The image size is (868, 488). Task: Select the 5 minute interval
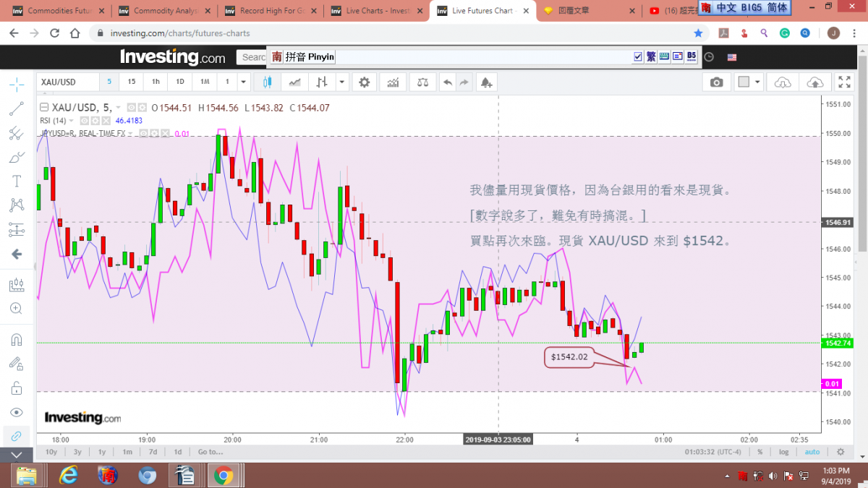(109, 82)
